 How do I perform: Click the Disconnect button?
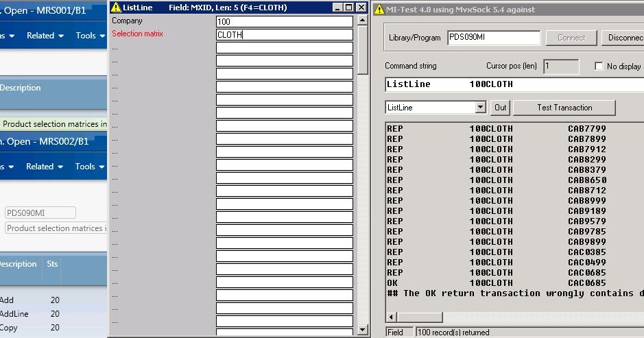(623, 38)
